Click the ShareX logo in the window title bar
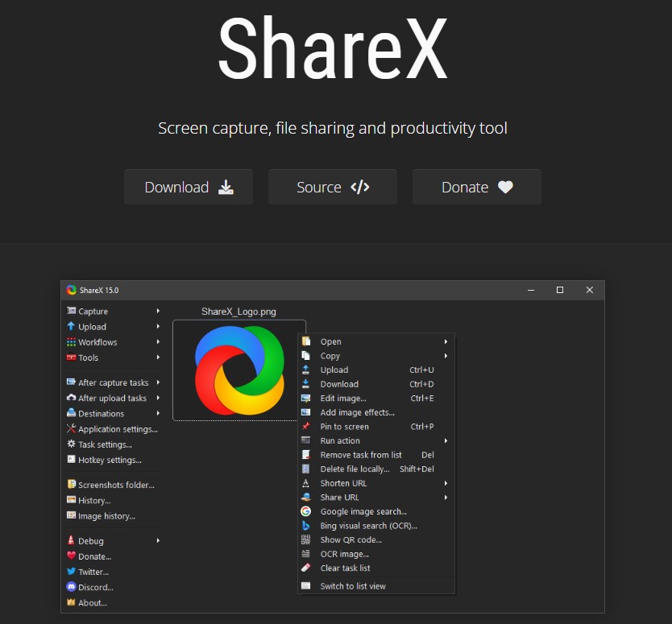This screenshot has height=624, width=672. click(x=71, y=290)
